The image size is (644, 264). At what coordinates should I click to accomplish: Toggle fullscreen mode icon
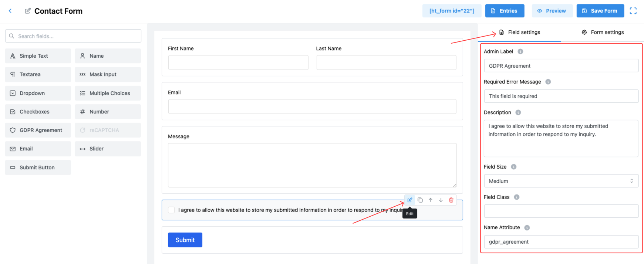click(x=633, y=11)
